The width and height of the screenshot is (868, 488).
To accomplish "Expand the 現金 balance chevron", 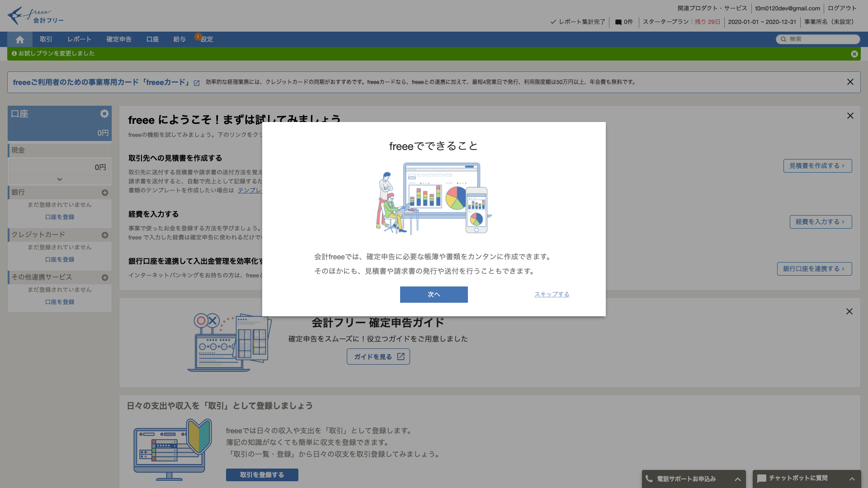I will click(60, 179).
